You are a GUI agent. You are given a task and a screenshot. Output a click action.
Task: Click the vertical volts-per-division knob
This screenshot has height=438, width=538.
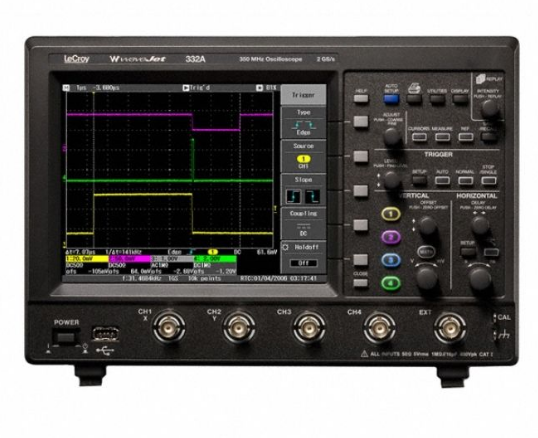426,279
